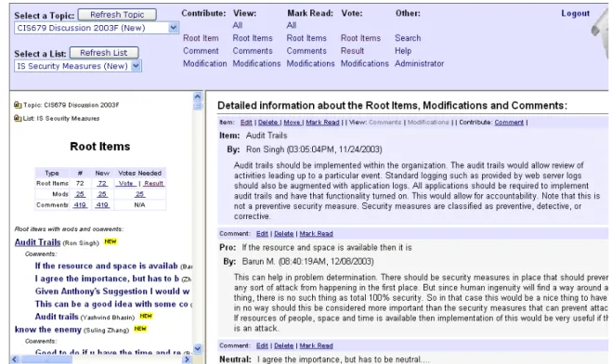612x364 pixels.
Task: Click the NEW badge next to Yashvind Bhasin comment
Action: (x=146, y=316)
